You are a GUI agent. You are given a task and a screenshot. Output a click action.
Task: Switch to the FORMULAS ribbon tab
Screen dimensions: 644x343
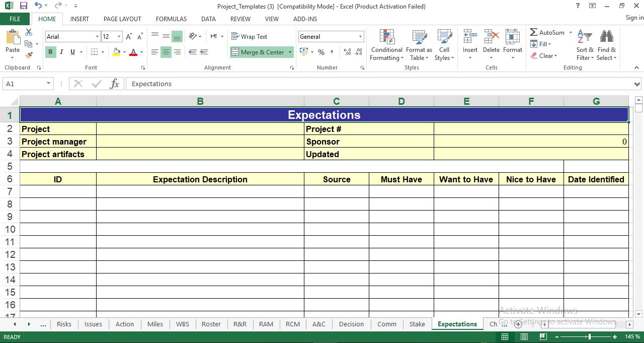(x=171, y=19)
